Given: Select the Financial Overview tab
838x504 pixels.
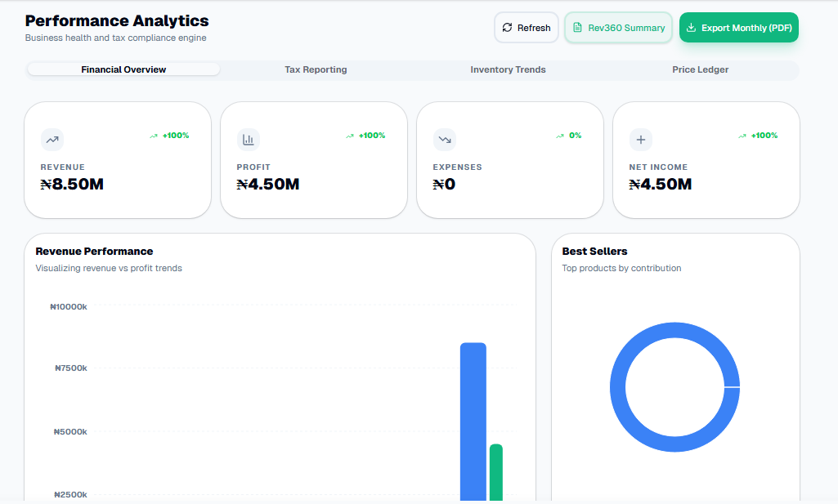Looking at the screenshot, I should click(x=123, y=69).
